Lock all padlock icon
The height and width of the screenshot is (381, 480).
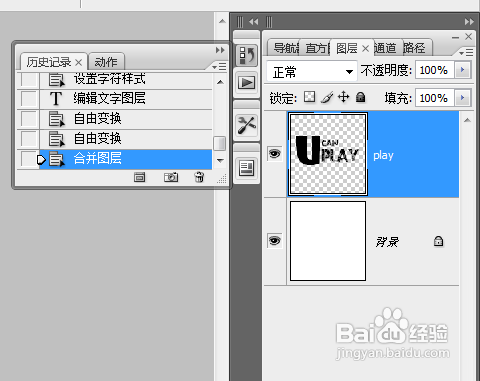pos(360,97)
